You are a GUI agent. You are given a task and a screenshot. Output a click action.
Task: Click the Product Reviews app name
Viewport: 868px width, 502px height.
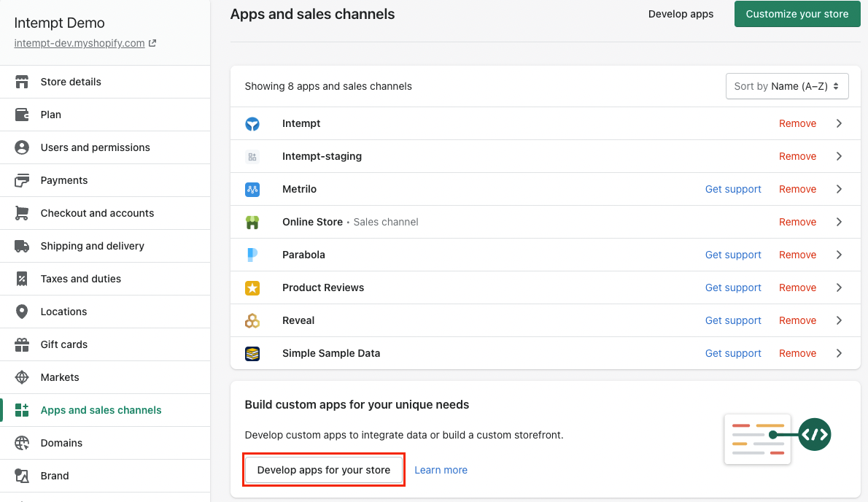pos(323,287)
